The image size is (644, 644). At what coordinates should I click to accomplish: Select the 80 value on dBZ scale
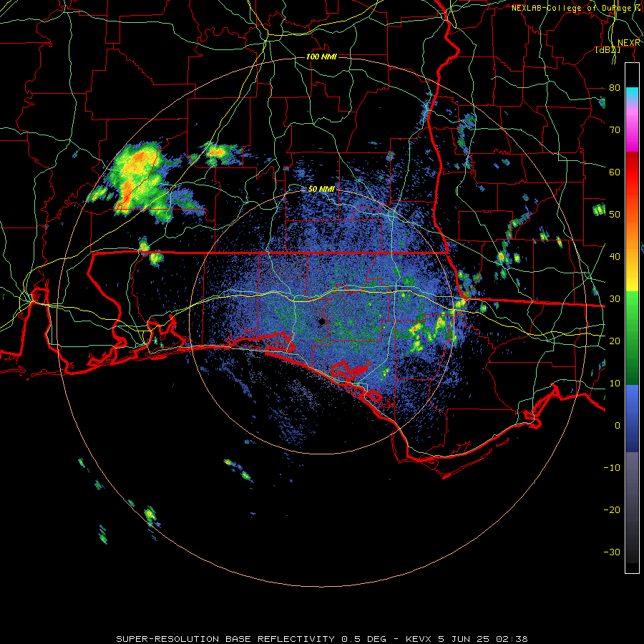pyautogui.click(x=615, y=87)
